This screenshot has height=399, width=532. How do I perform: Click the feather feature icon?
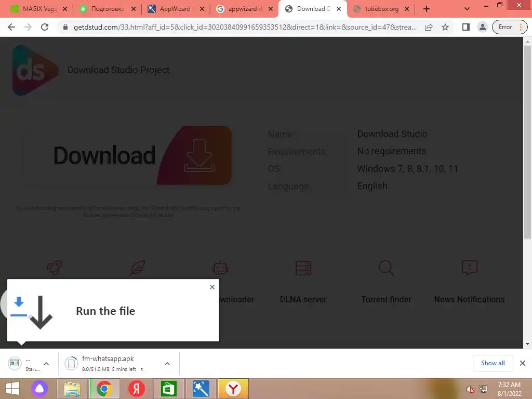(137, 268)
